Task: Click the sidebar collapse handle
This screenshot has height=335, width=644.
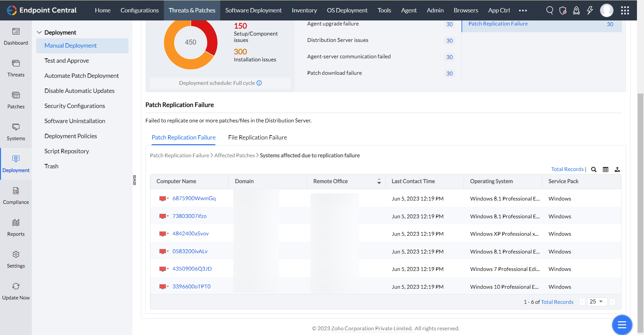Action: [x=135, y=180]
